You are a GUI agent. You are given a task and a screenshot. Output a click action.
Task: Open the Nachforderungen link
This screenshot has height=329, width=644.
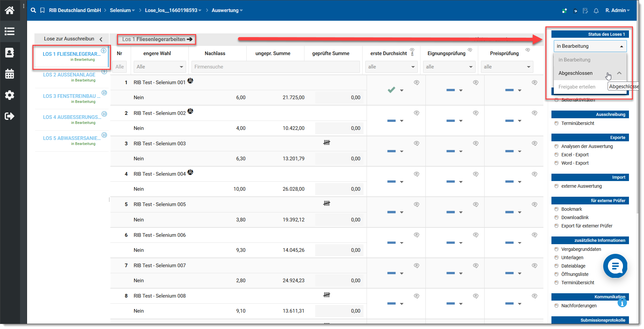(x=579, y=306)
